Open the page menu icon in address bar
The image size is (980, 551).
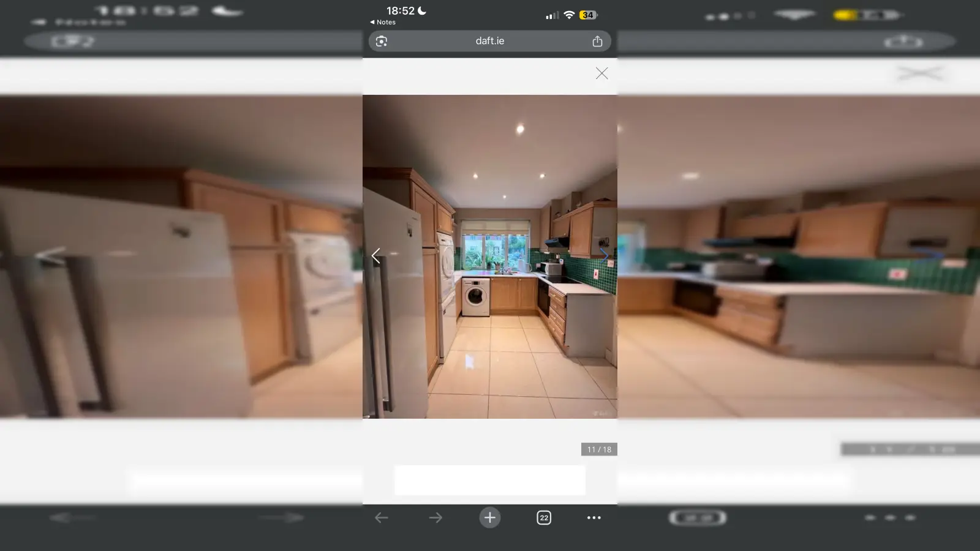[382, 41]
